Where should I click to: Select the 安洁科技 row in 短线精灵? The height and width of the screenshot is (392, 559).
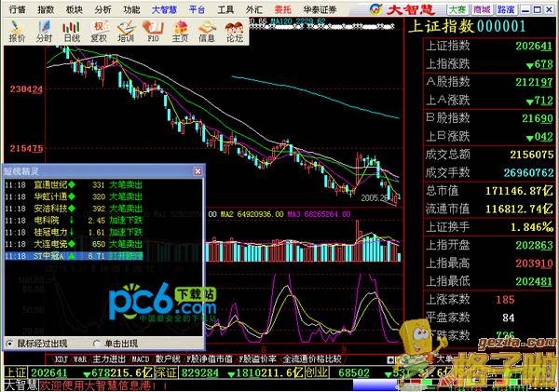pyautogui.click(x=74, y=209)
